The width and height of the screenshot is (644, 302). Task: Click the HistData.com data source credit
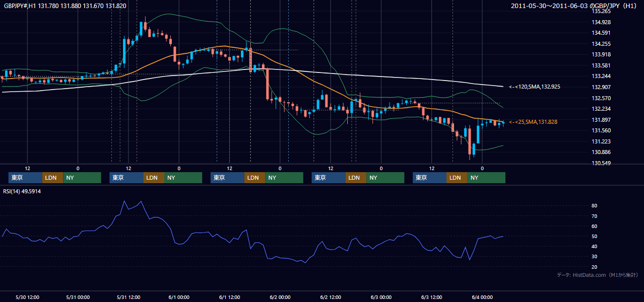click(x=598, y=275)
